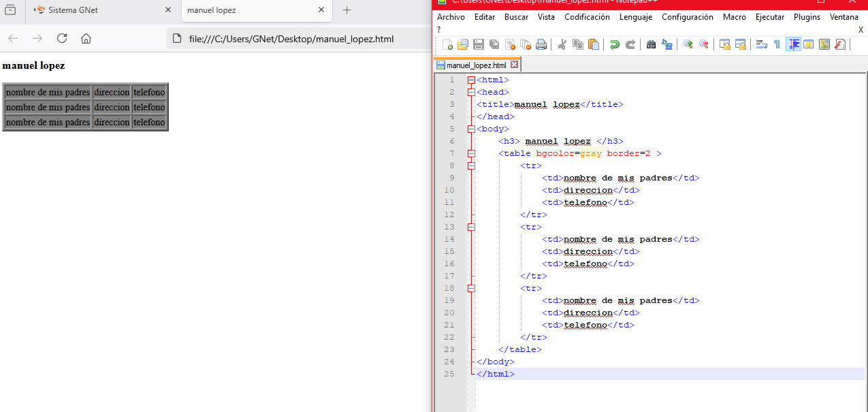The height and width of the screenshot is (412, 868).
Task: Open the Ventana menu
Action: point(844,17)
